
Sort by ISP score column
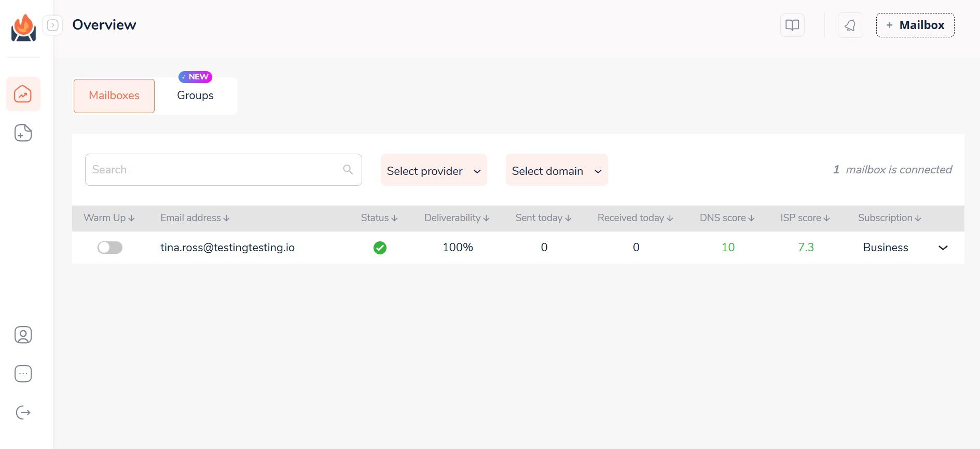[x=805, y=218]
